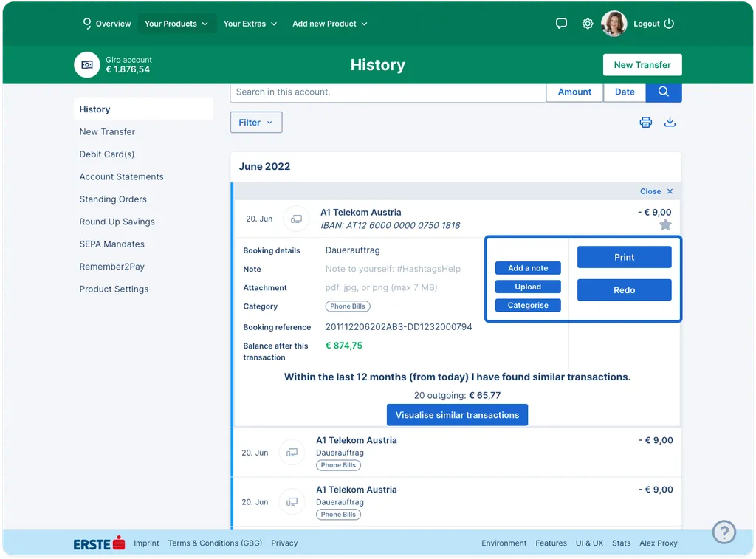This screenshot has height=559, width=756.
Task: Open Debit Card(s) in the sidebar
Action: (x=107, y=154)
